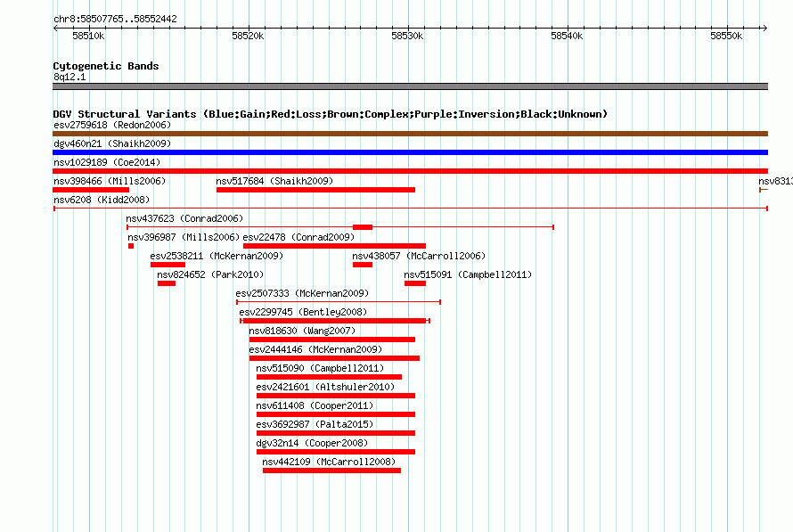793x532 pixels.
Task: Click the esv2538211 (McKernan2009) label
Action: pos(217,256)
